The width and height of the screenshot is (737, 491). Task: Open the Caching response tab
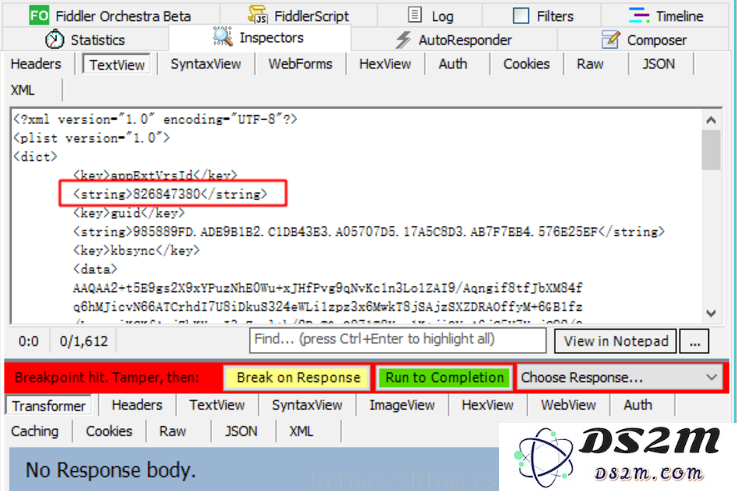35,431
